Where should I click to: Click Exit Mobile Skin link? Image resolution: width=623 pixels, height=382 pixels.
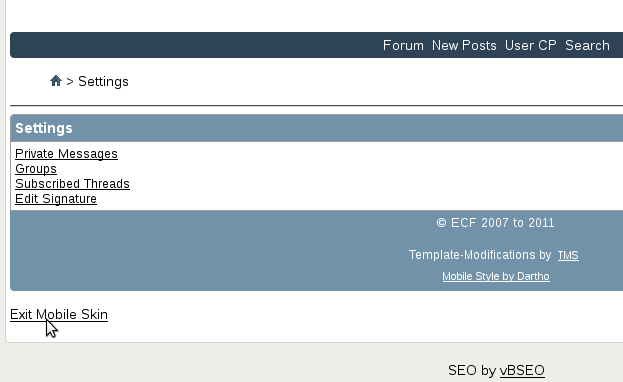coord(59,314)
